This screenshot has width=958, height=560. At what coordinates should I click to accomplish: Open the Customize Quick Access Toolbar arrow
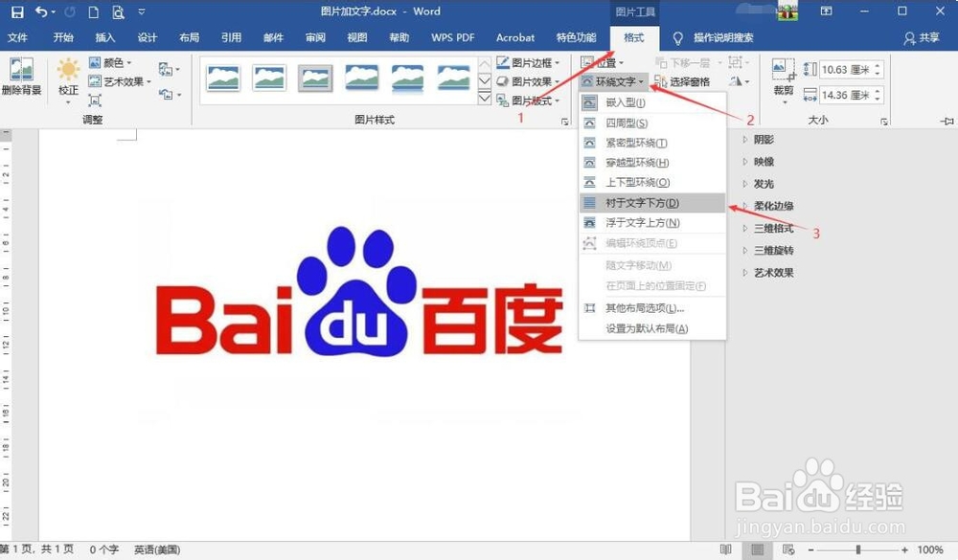coord(142,11)
